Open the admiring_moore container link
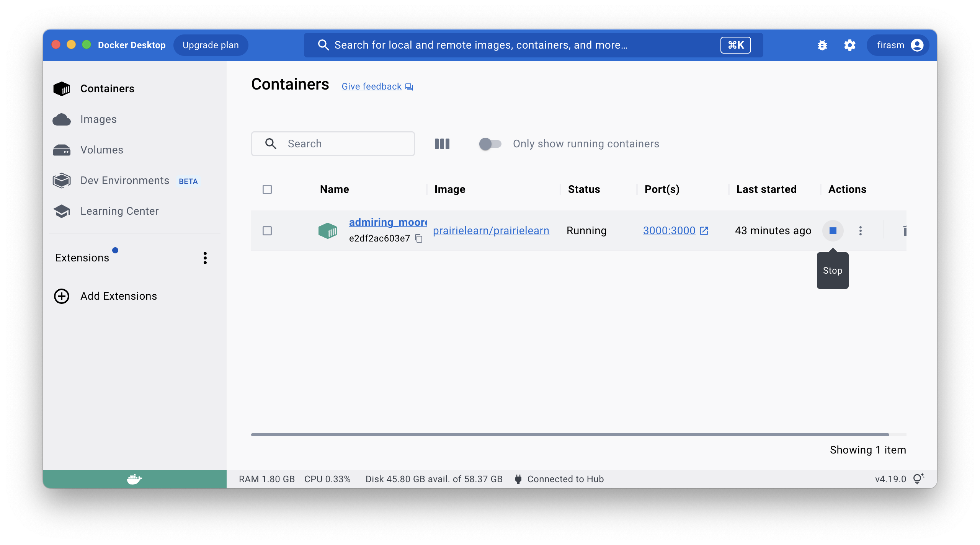980x545 pixels. 388,222
